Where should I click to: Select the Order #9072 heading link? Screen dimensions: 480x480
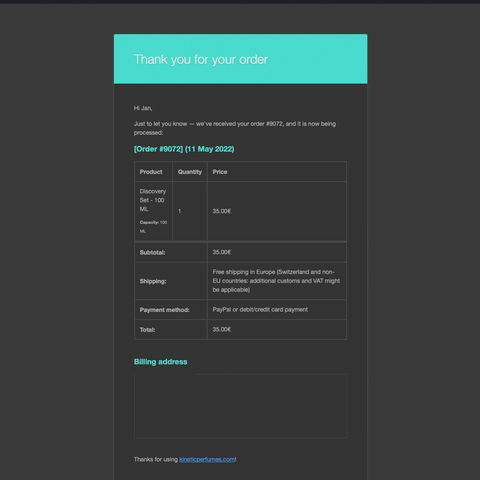click(184, 149)
